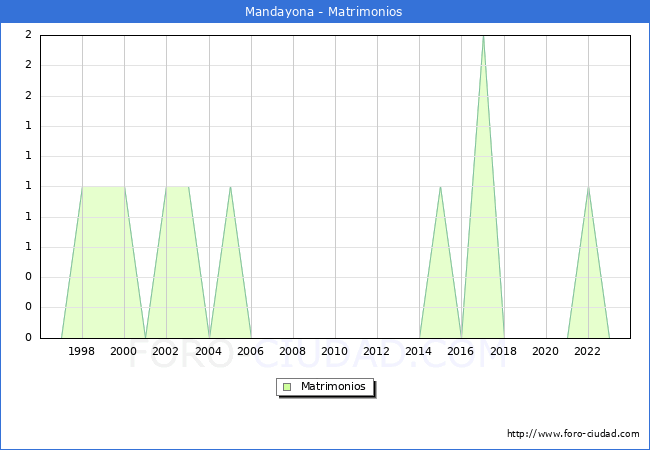Click the 2014 x-axis label
The width and height of the screenshot is (650, 450).
(x=419, y=351)
